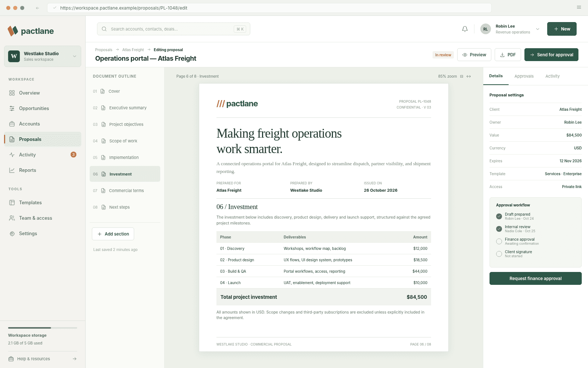Switch to the Activity tab in right panel
588x368 pixels.
click(552, 76)
